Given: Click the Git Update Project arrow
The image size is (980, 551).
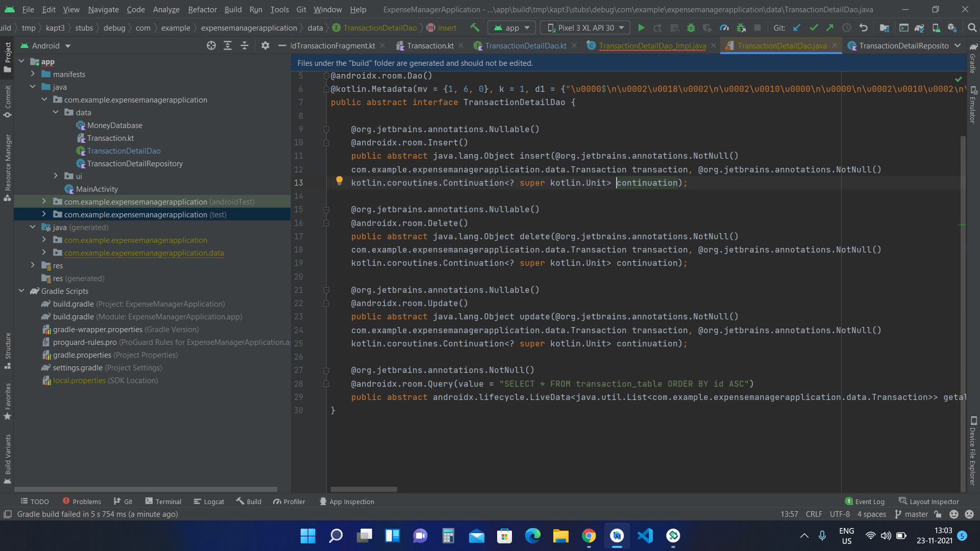Looking at the screenshot, I should point(797,28).
